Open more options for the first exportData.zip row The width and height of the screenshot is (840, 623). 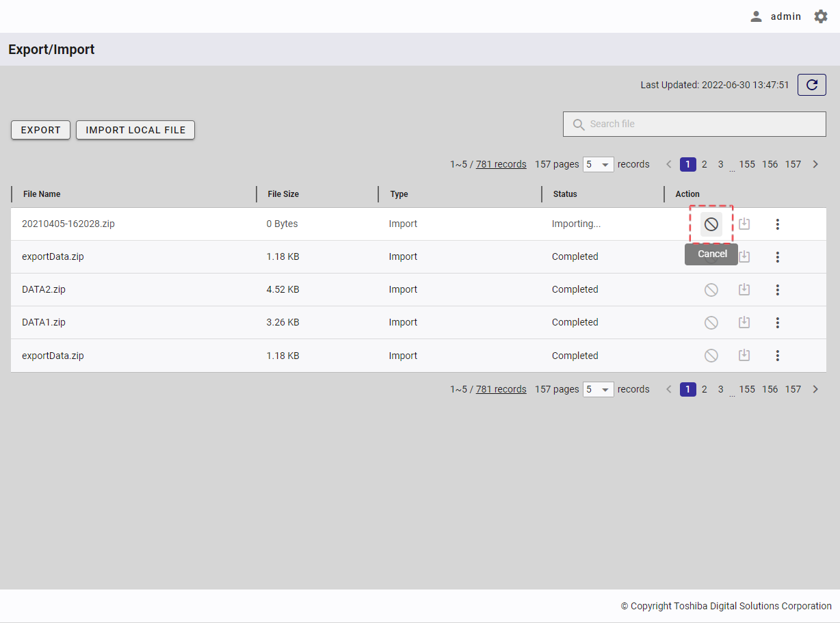point(777,257)
